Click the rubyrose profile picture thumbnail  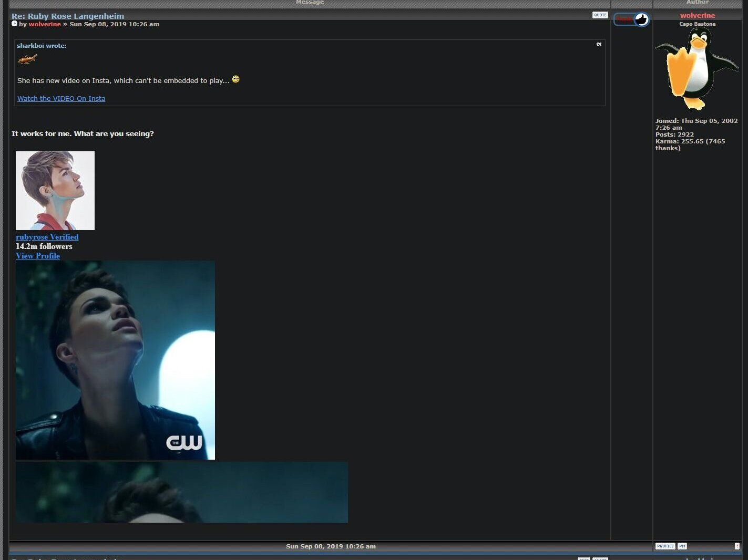click(55, 191)
